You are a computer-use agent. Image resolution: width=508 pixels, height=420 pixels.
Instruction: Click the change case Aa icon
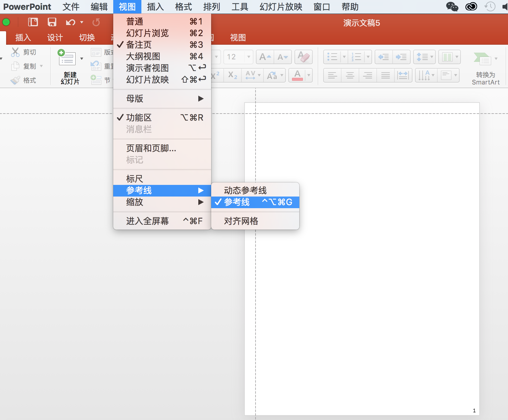272,75
